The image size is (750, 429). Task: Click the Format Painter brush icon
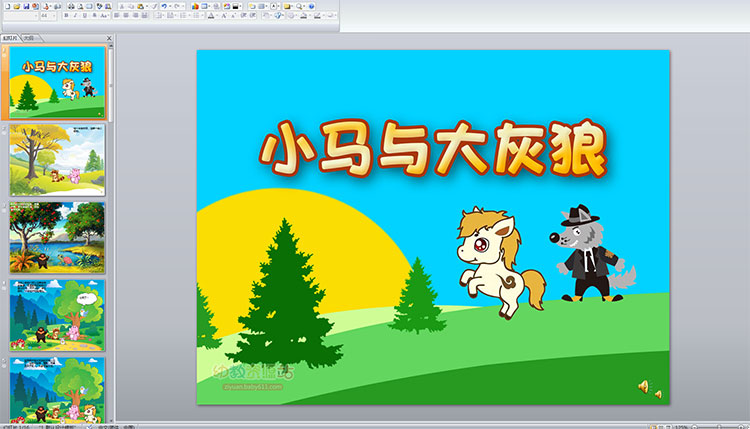(154, 6)
